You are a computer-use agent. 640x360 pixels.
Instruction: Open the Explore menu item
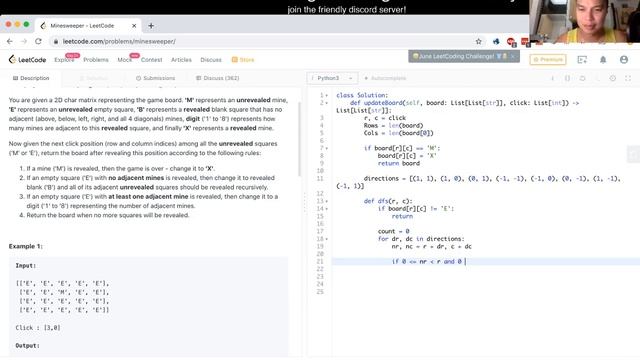tap(64, 60)
